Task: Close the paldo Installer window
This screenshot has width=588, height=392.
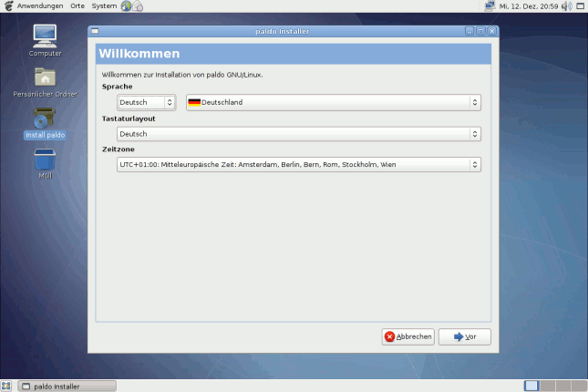Action: point(492,31)
